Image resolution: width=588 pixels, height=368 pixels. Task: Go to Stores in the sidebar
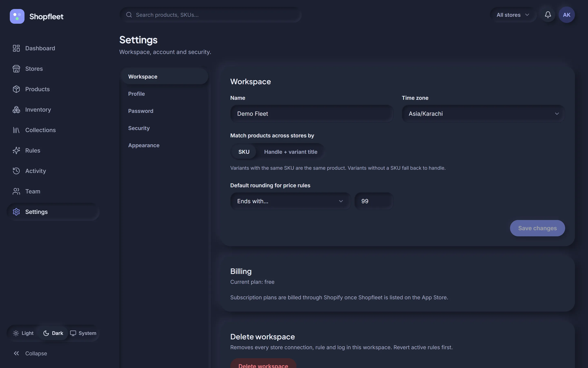pos(53,69)
